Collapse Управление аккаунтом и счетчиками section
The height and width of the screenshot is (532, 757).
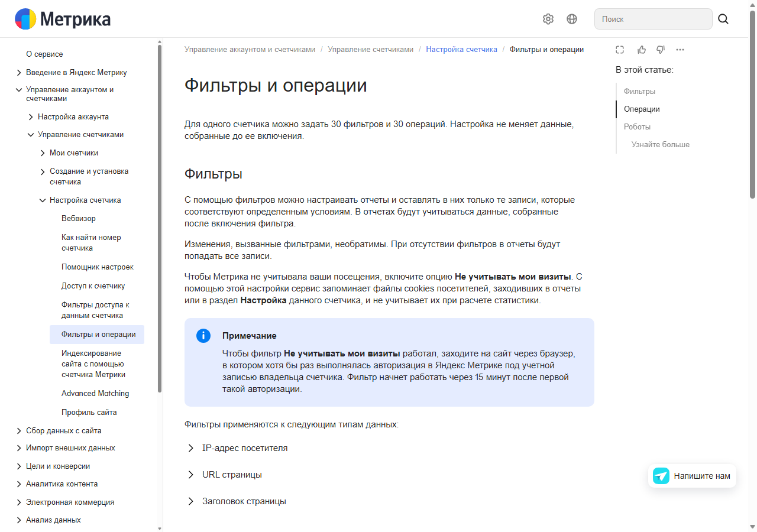[x=19, y=90]
